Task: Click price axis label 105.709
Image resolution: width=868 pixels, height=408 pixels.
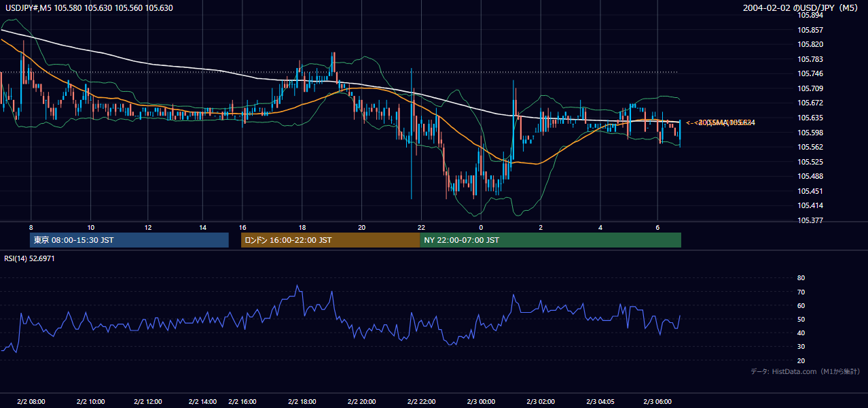Action: tap(810, 88)
